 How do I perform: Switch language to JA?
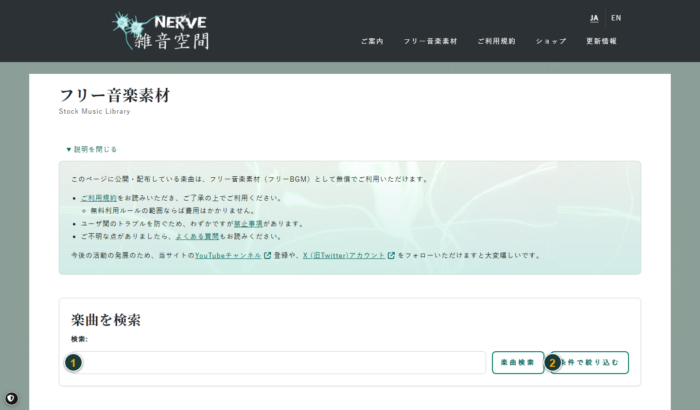(x=594, y=18)
